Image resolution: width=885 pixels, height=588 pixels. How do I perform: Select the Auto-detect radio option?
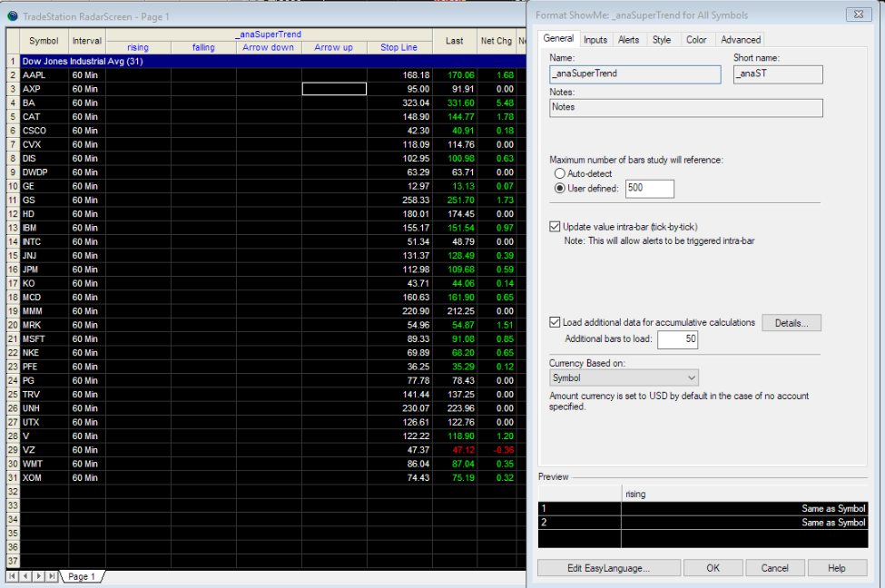[x=560, y=173]
